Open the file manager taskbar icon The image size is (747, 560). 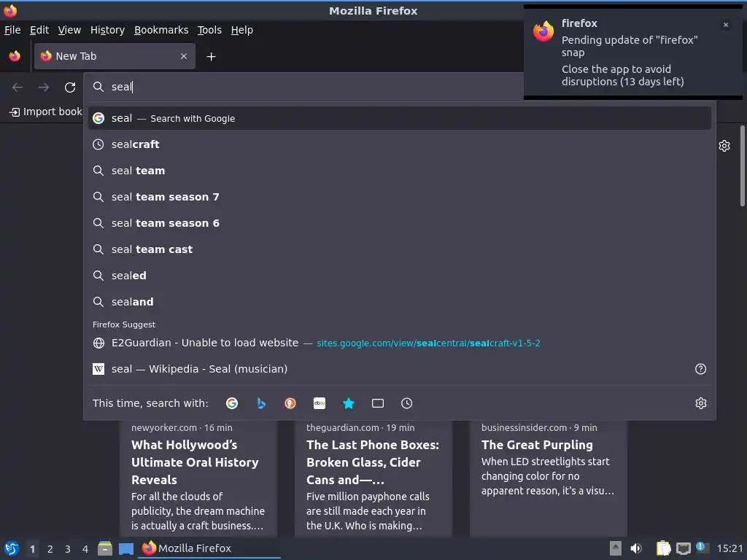tap(105, 548)
